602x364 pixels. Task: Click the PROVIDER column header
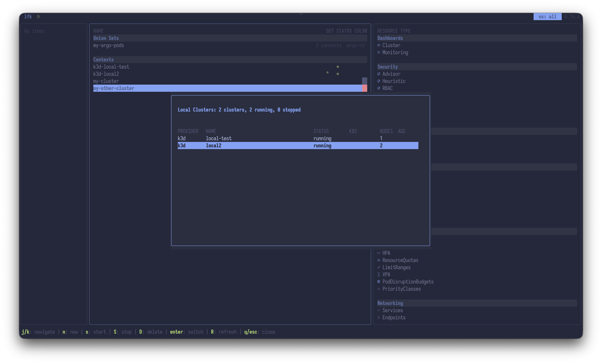tap(188, 131)
